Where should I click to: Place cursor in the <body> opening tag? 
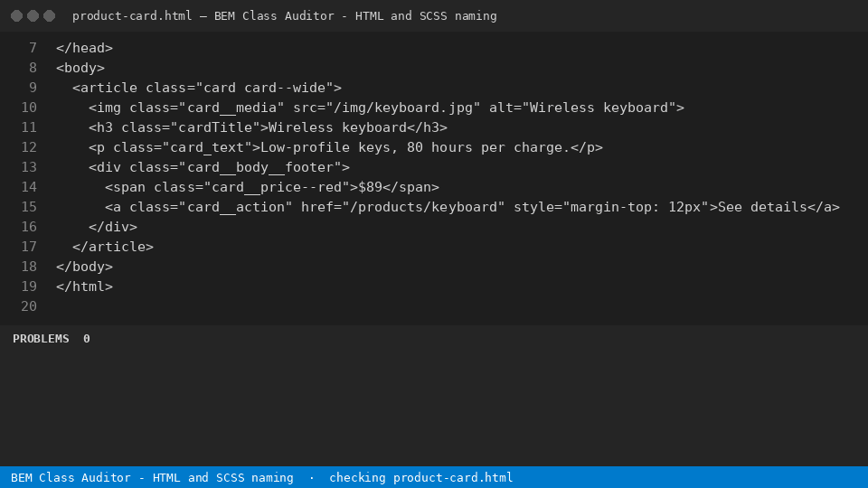pyautogui.click(x=80, y=68)
